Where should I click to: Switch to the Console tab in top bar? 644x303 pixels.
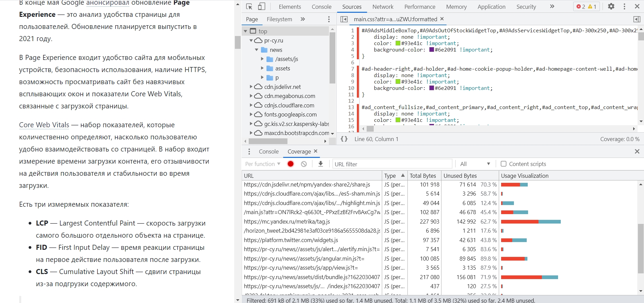tap(321, 7)
